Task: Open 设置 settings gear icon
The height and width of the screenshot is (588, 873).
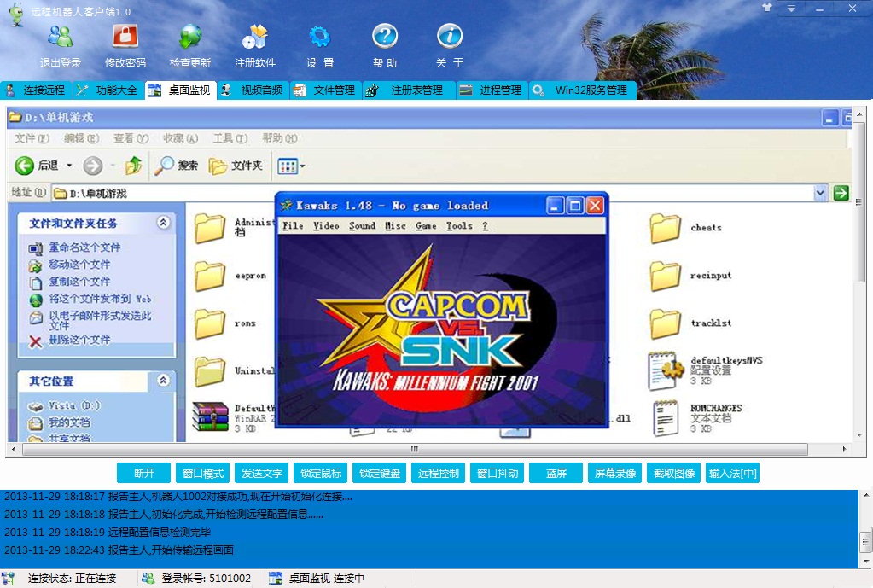Action: [320, 37]
